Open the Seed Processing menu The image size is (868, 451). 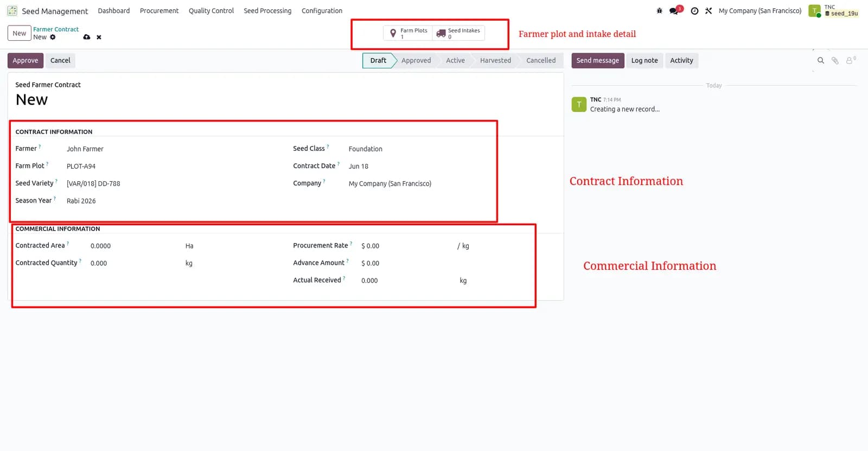[x=267, y=11]
